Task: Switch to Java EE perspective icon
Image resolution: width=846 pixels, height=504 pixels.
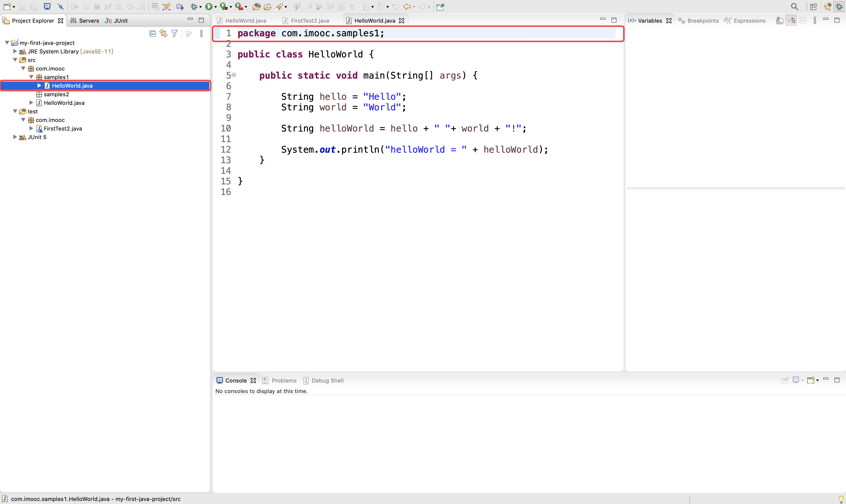Action: point(827,7)
